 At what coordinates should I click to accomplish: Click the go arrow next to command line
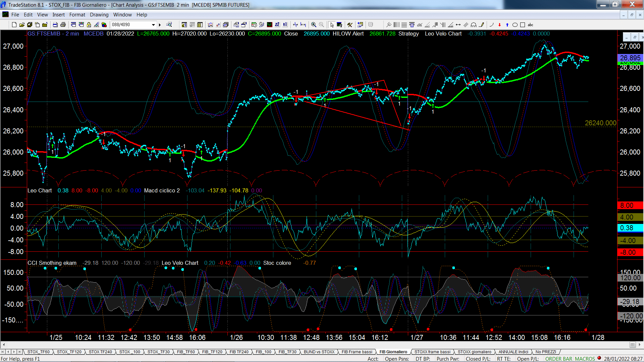[160, 25]
